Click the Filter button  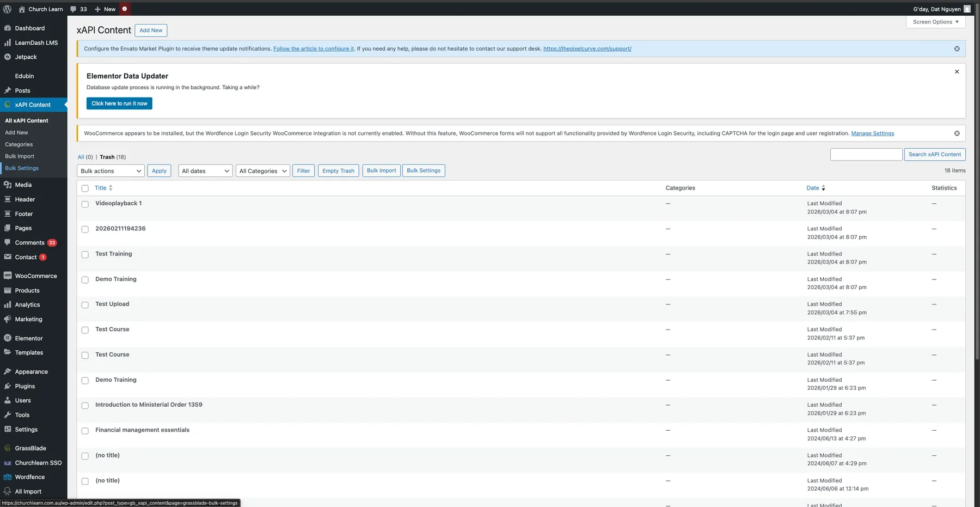(304, 171)
